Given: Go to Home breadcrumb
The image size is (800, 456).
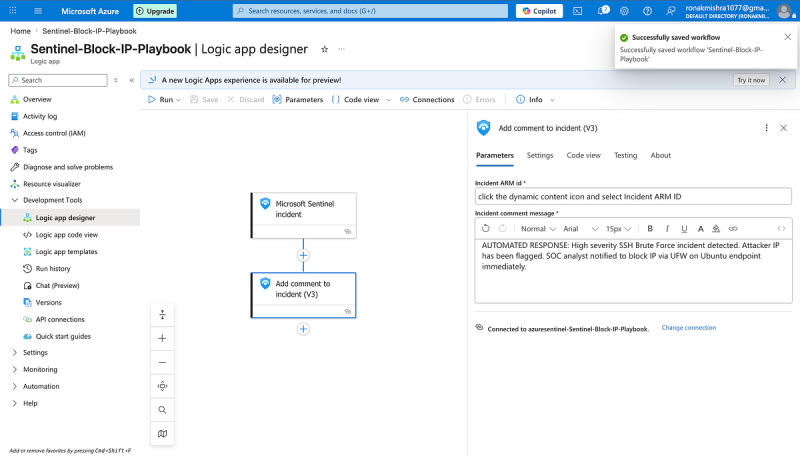Looking at the screenshot, I should pyautogui.click(x=20, y=31).
